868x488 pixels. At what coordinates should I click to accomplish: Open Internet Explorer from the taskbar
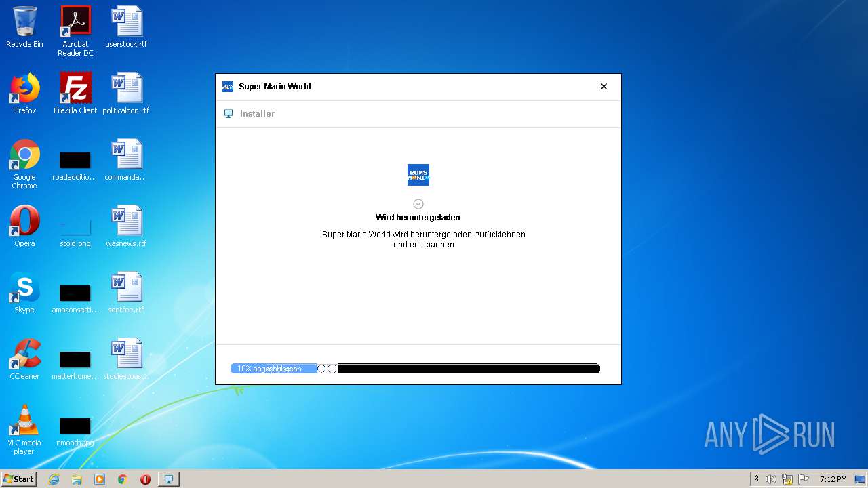click(54, 479)
